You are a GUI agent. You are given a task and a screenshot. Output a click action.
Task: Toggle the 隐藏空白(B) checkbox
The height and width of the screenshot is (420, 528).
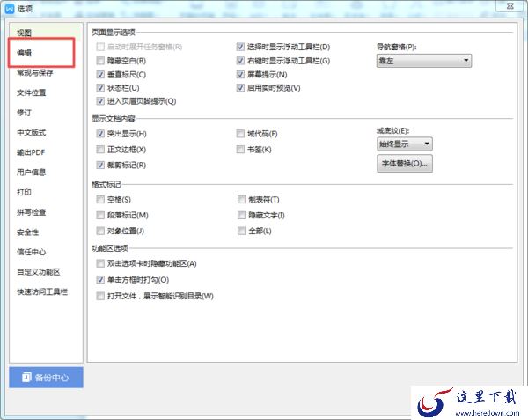[x=100, y=61]
